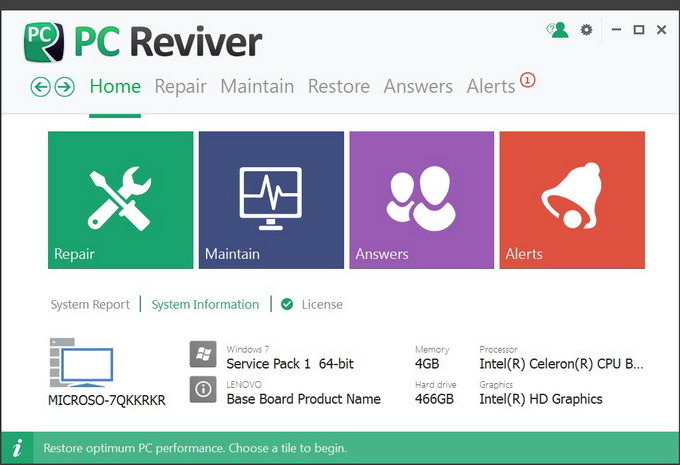Click the Windows logo icon
The image size is (680, 465).
203,354
